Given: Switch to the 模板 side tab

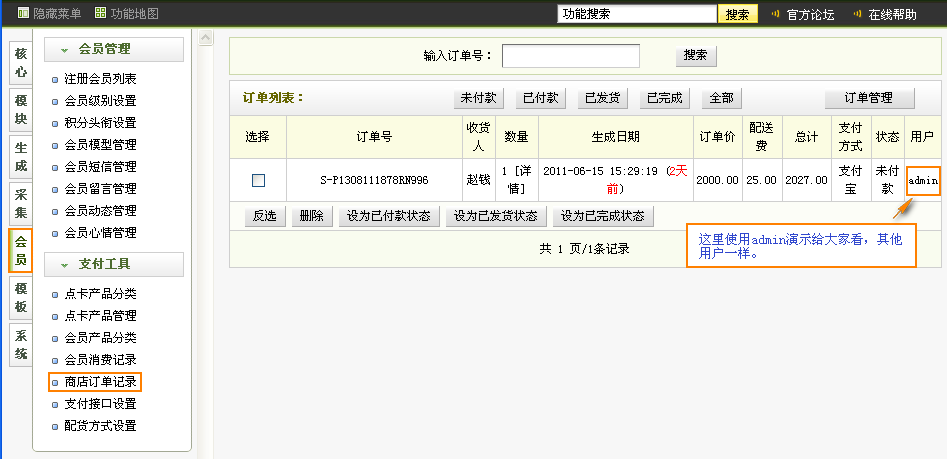Looking at the screenshot, I should pos(21,297).
